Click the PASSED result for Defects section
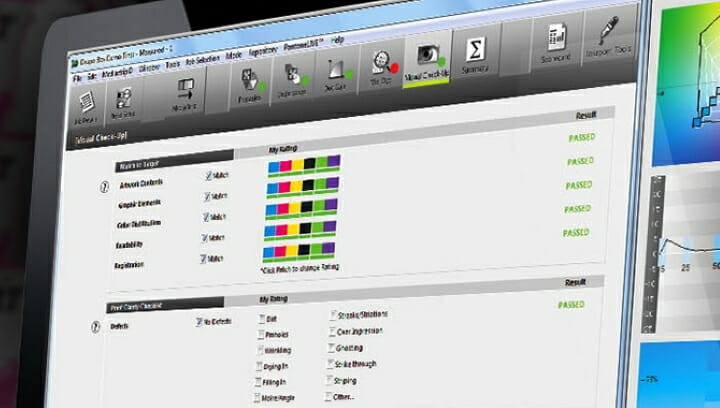Viewport: 720px width, 408px height. 571,305
